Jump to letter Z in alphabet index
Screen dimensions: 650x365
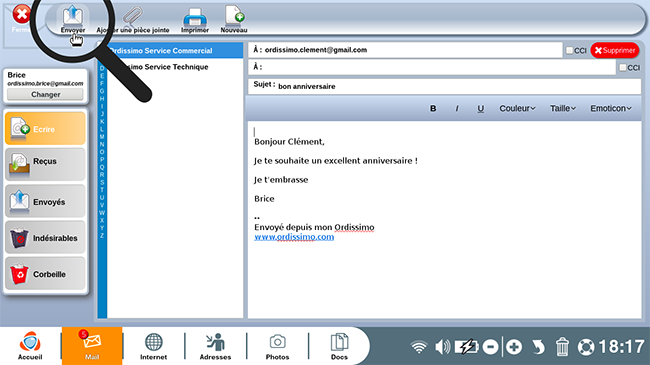[x=102, y=236]
